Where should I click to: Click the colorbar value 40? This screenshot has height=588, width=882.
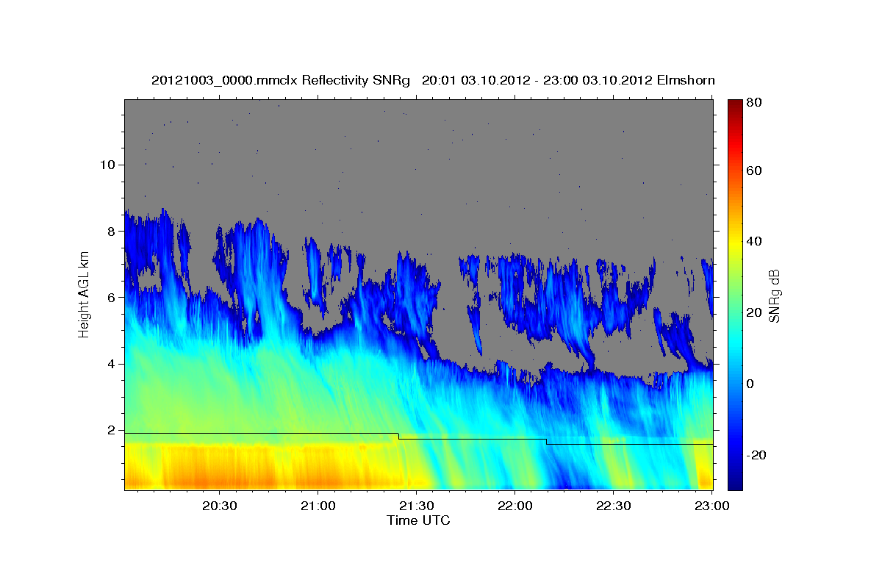coord(753,242)
